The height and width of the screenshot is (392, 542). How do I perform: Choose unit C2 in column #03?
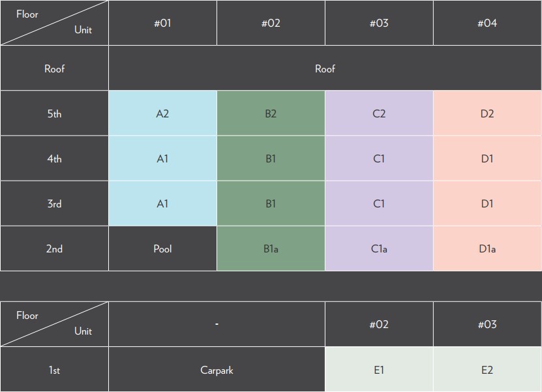click(379, 113)
